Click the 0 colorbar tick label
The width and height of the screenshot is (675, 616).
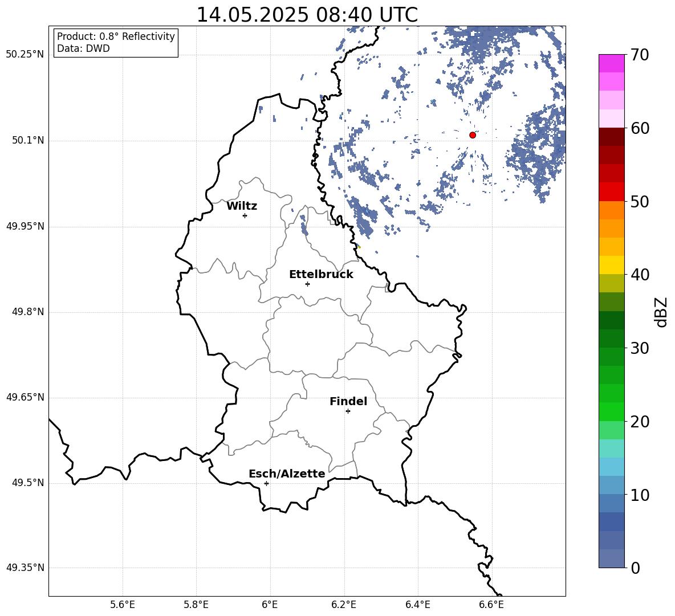coord(635,568)
